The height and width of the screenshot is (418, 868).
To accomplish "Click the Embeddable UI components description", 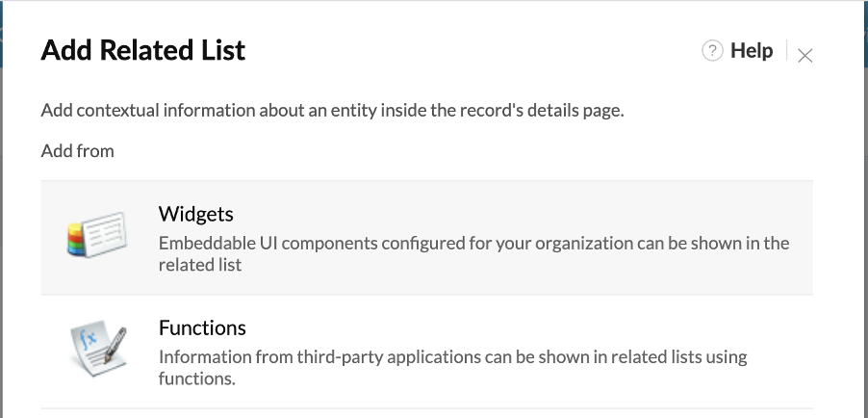I will pyautogui.click(x=473, y=254).
